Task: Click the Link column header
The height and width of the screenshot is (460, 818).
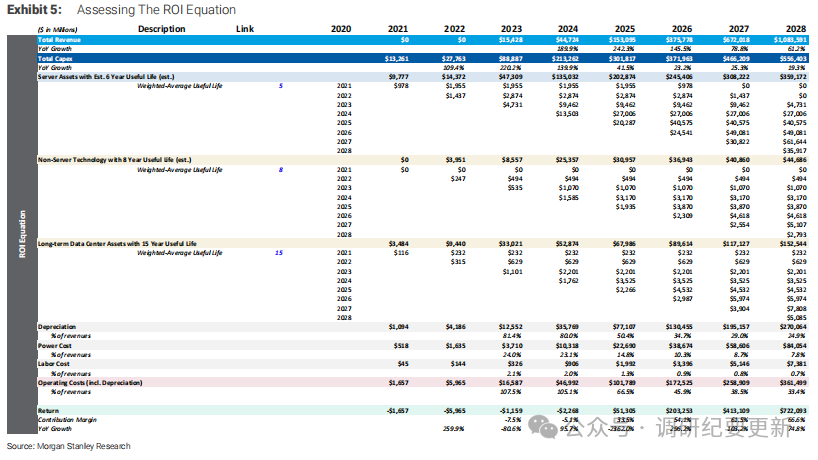Action: (244, 29)
